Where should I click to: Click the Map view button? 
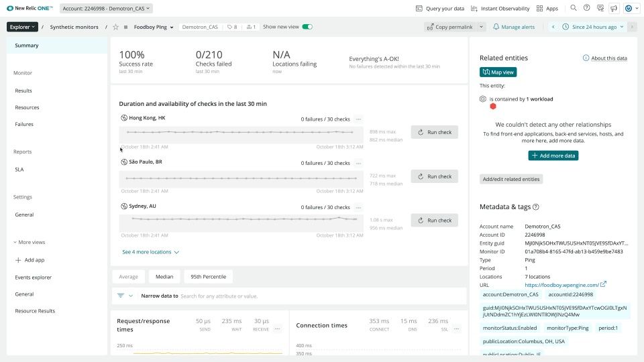pos(498,72)
